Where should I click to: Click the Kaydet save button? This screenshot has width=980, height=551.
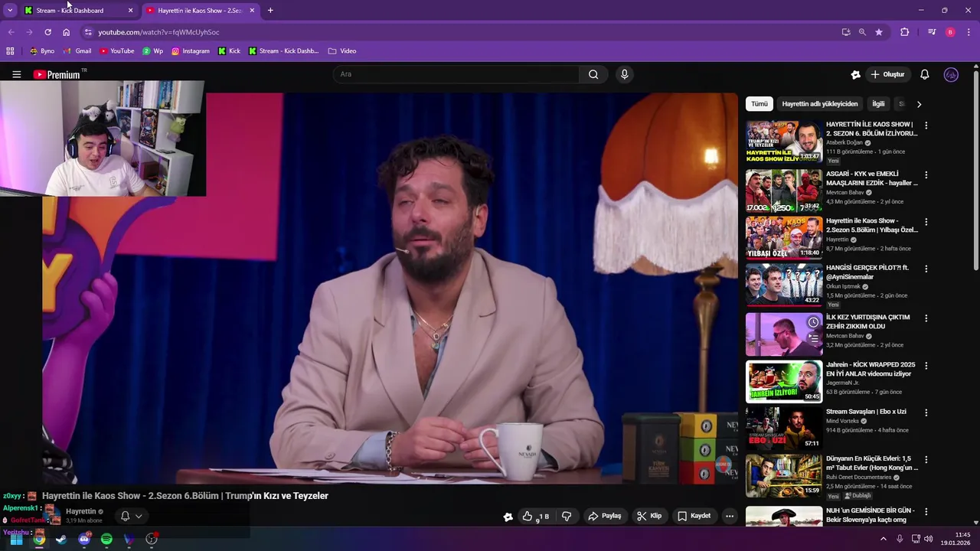694,517
